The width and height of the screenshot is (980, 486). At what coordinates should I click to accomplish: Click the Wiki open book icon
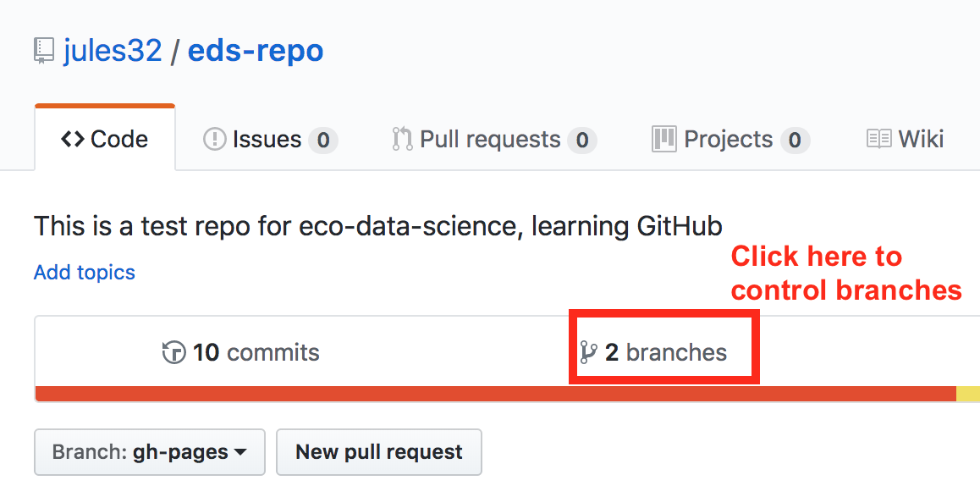(878, 139)
